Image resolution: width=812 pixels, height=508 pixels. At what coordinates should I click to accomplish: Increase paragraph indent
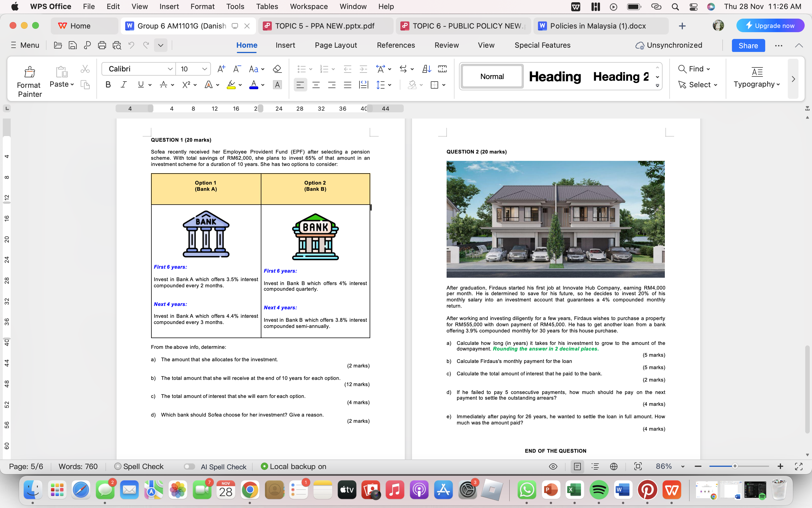[x=363, y=69]
